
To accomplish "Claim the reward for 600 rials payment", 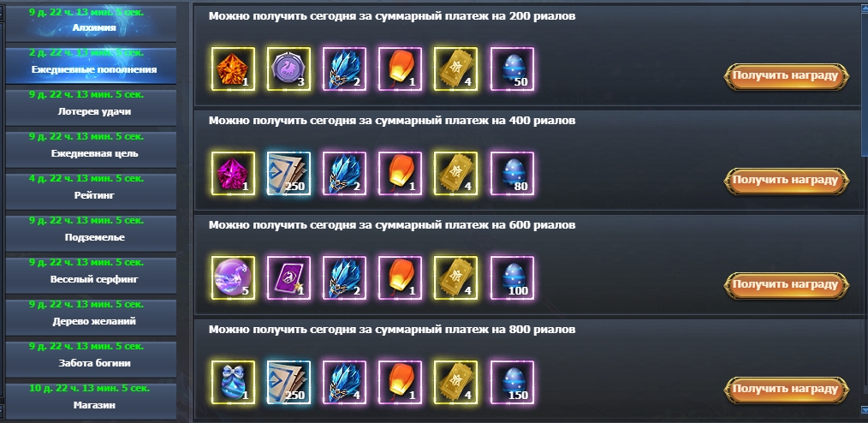I will [x=786, y=284].
